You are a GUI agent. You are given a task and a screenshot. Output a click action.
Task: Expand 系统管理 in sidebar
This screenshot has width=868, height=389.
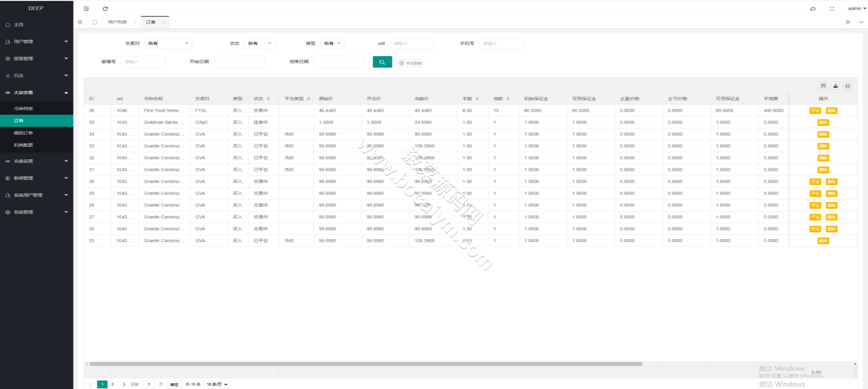37,212
